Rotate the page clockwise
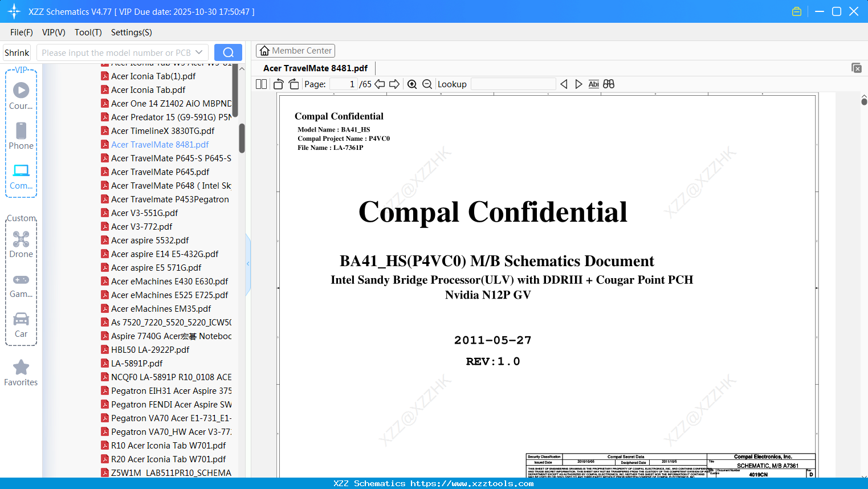 pos(294,84)
